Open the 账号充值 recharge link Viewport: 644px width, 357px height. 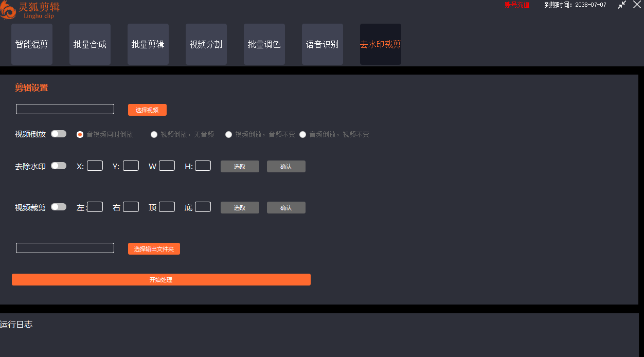pyautogui.click(x=516, y=5)
